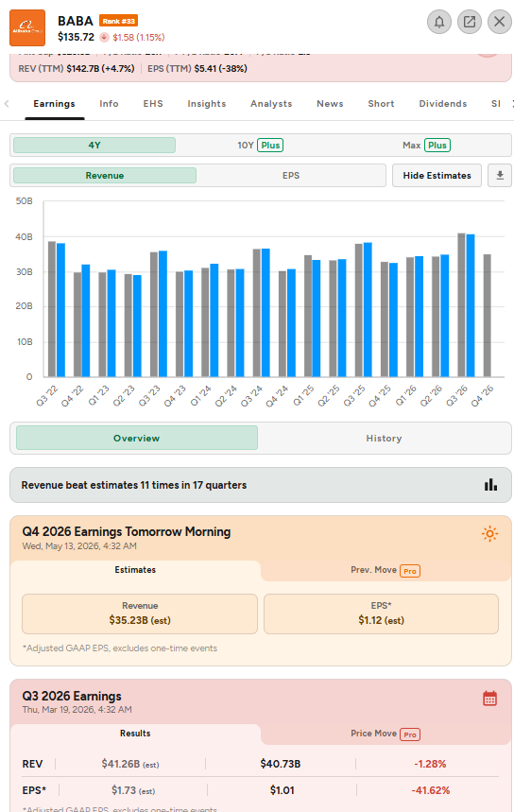Switch to the History view
514x812 pixels.
point(384,438)
